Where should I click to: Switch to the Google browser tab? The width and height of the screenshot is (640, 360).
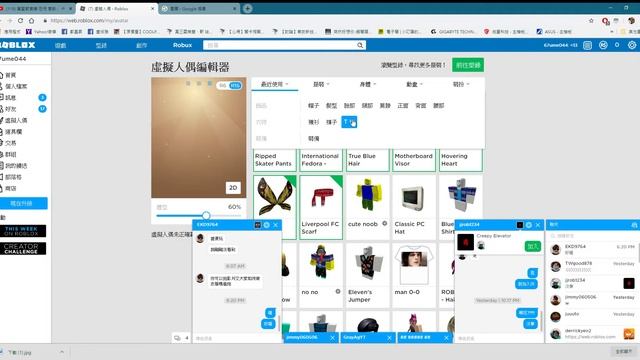[x=199, y=9]
